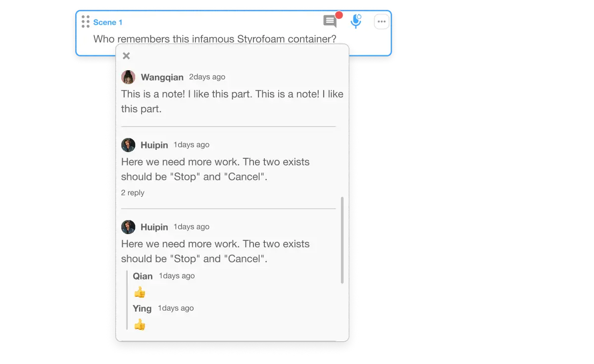594x364 pixels.
Task: Click the Qian reply author name
Action: (x=143, y=276)
